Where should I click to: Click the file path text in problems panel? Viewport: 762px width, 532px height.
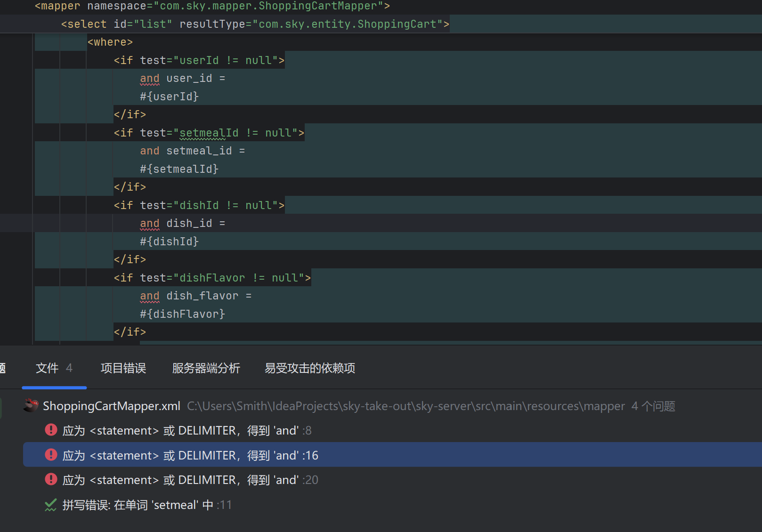pos(406,406)
